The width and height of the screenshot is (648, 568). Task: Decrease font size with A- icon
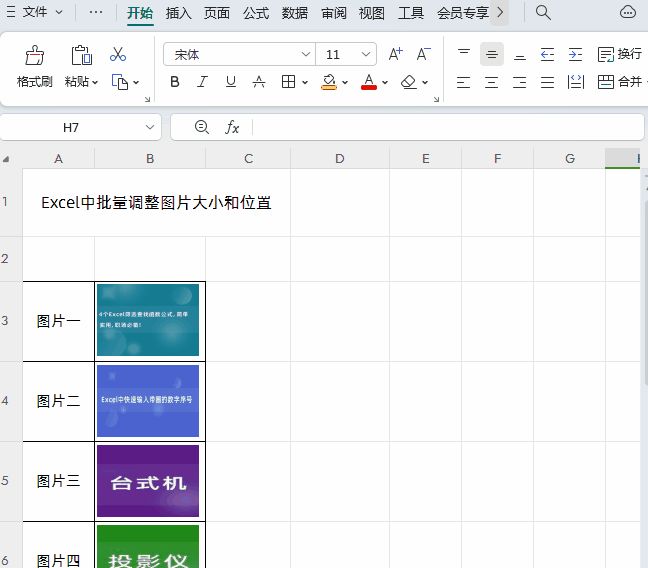point(424,54)
